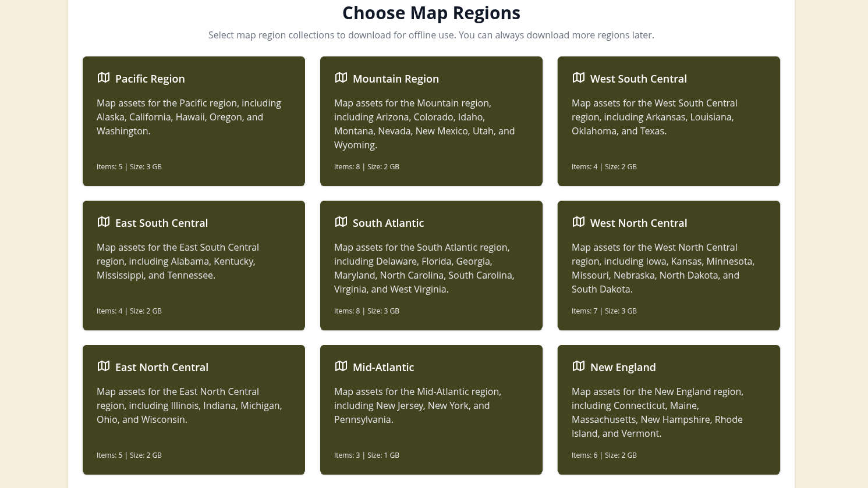Click the Choose Map Regions heading
868x488 pixels.
point(431,13)
